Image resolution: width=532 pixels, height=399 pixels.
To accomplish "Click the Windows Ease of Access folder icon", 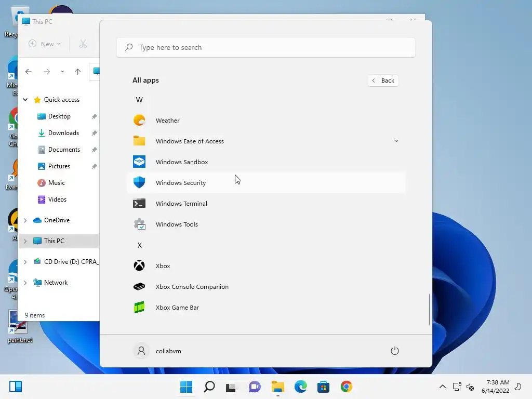I will click(139, 141).
